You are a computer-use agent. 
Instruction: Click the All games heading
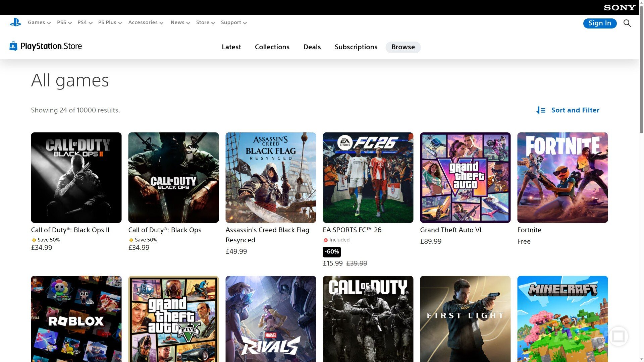tap(70, 80)
